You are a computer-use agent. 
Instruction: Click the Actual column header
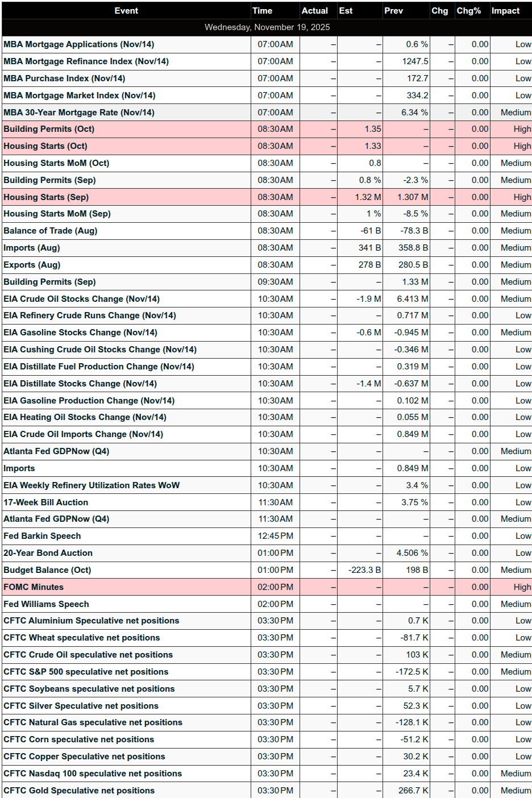pos(315,11)
